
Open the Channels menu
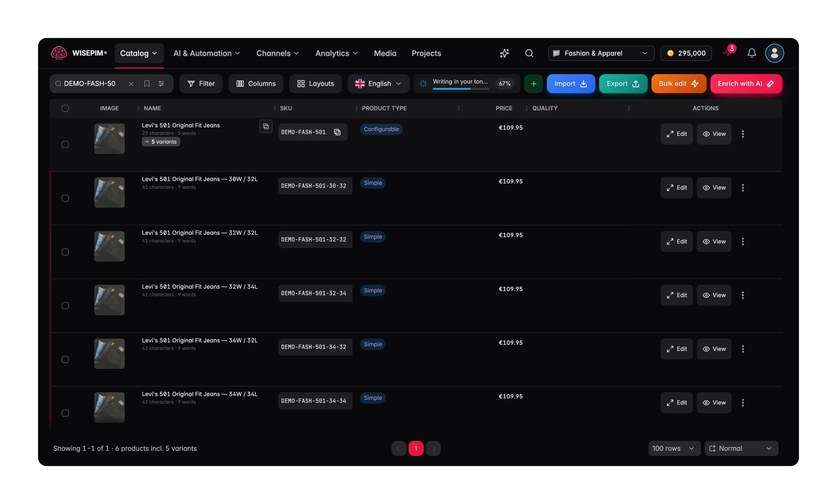278,53
